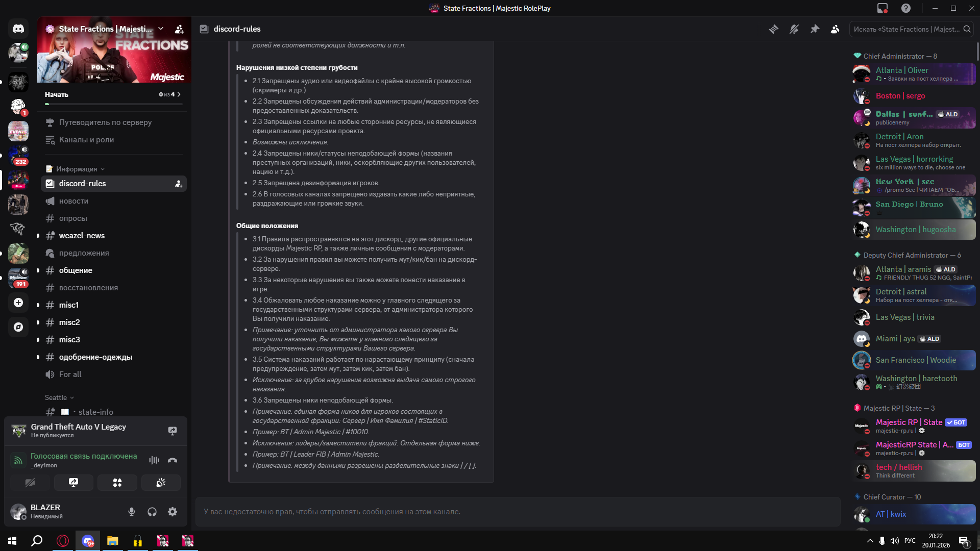Click the server icon with 232 badge
The width and height of the screenshot is (980, 551).
(18, 156)
